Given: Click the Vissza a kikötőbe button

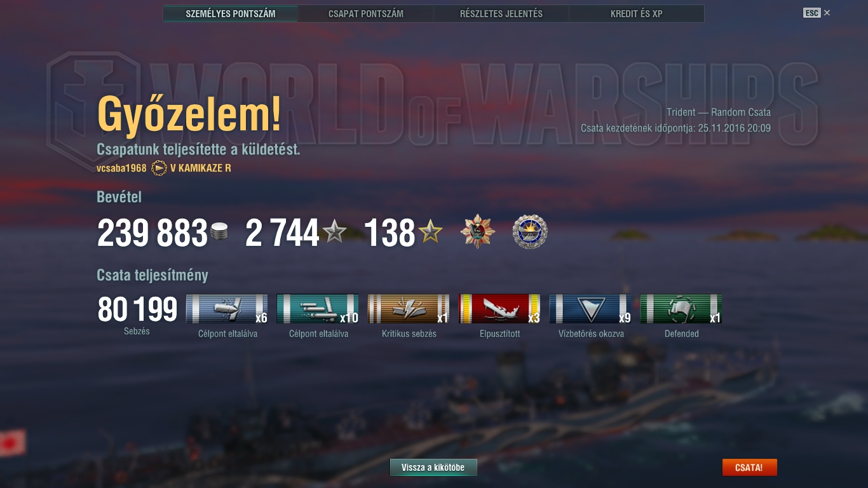Looking at the screenshot, I should pos(433,468).
